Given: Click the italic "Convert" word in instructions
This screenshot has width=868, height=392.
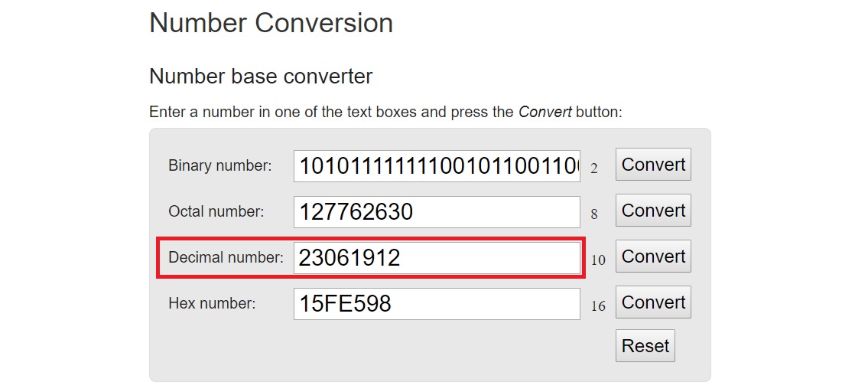Looking at the screenshot, I should pos(545,112).
